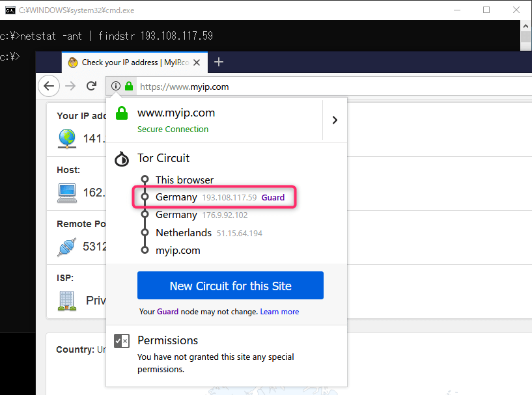Click the site information (i) icon
This screenshot has height=395, width=532.
116,86
